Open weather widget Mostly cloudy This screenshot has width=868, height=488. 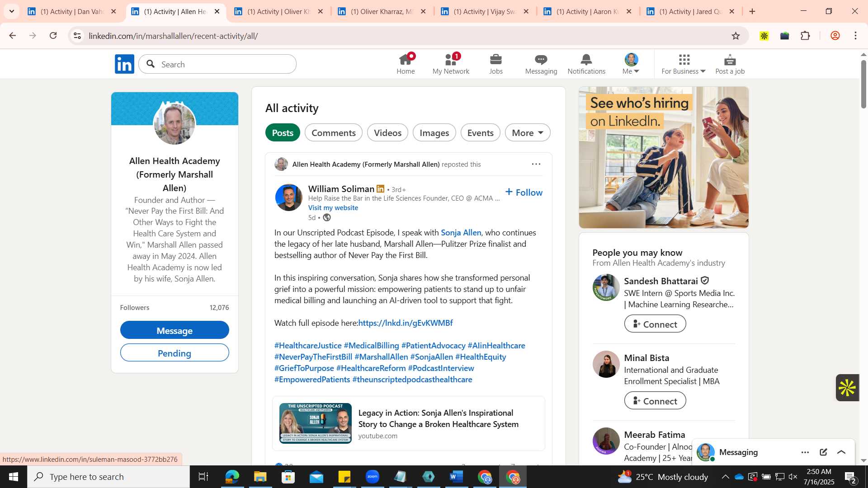tap(663, 477)
